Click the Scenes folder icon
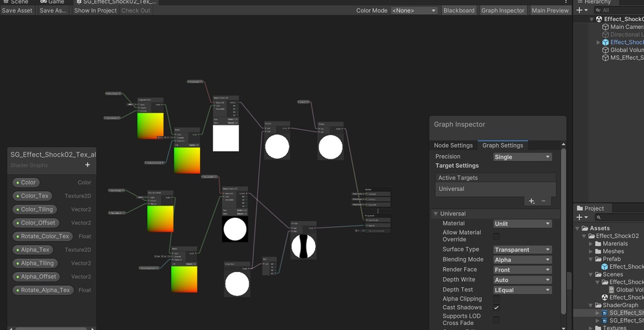Screen dimensions: 644x330 click(598, 275)
